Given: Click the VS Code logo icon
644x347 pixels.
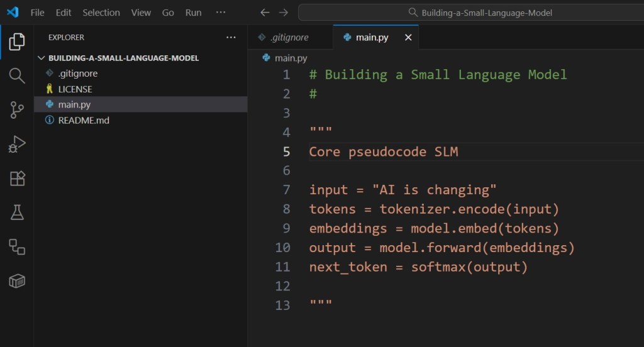Looking at the screenshot, I should point(13,13).
